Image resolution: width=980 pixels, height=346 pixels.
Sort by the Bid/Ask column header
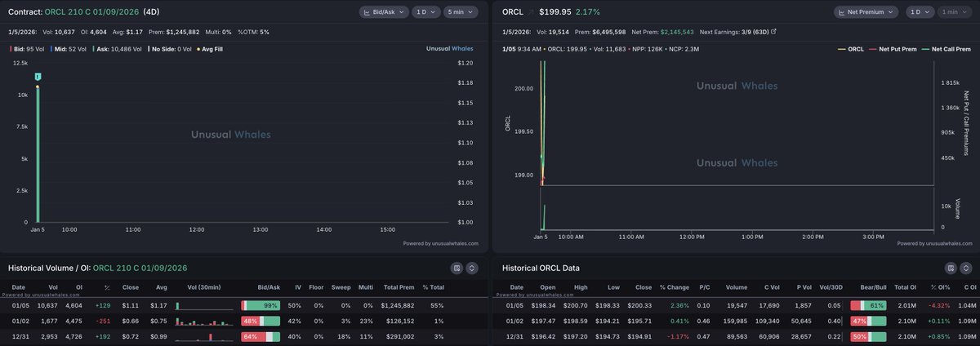click(268, 287)
